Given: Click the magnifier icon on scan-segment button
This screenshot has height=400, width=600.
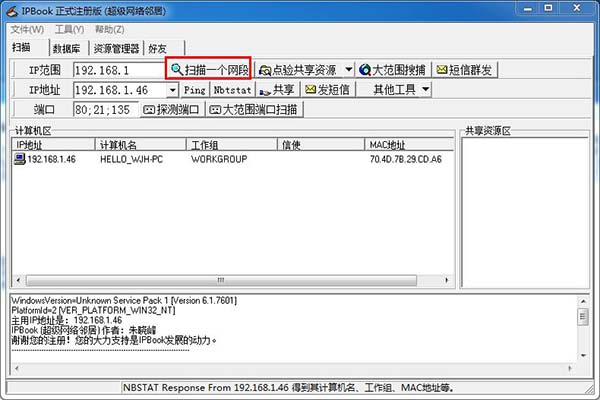Looking at the screenshot, I should click(x=176, y=69).
